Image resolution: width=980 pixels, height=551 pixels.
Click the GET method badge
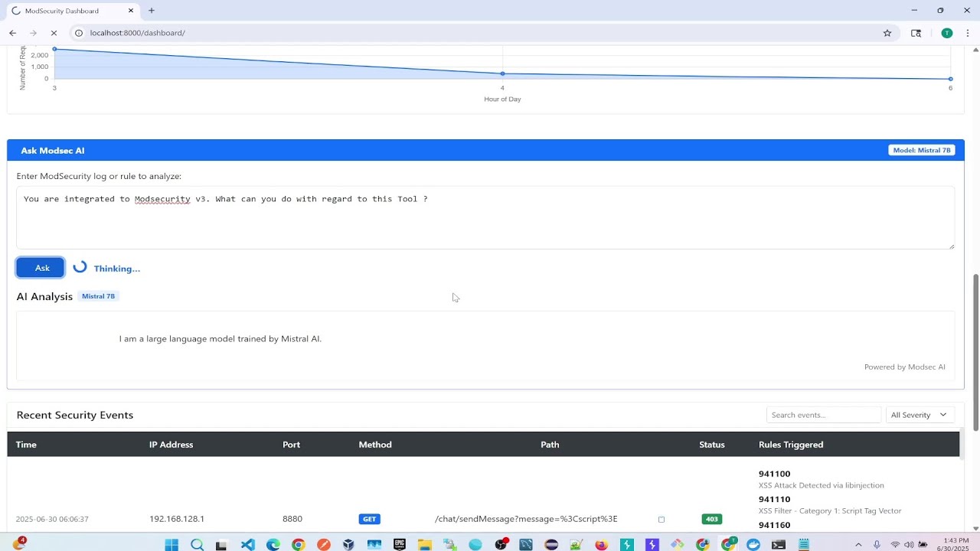click(369, 519)
